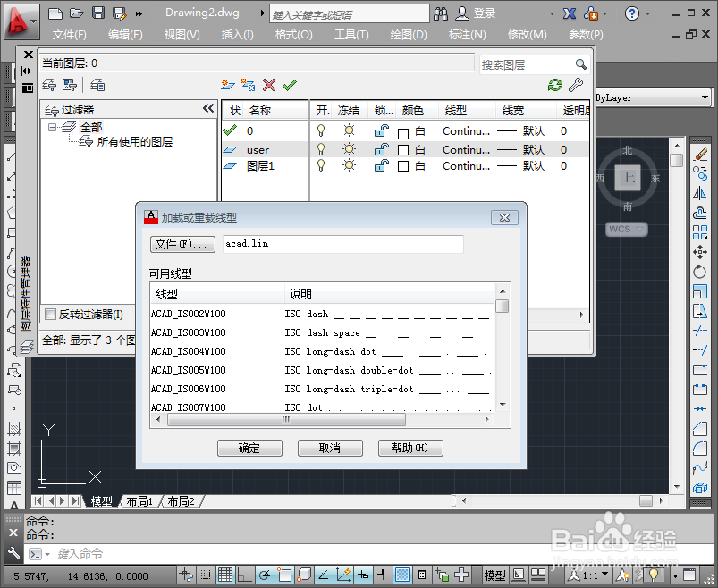Select the Fillet tool on right toolbar

click(700, 449)
